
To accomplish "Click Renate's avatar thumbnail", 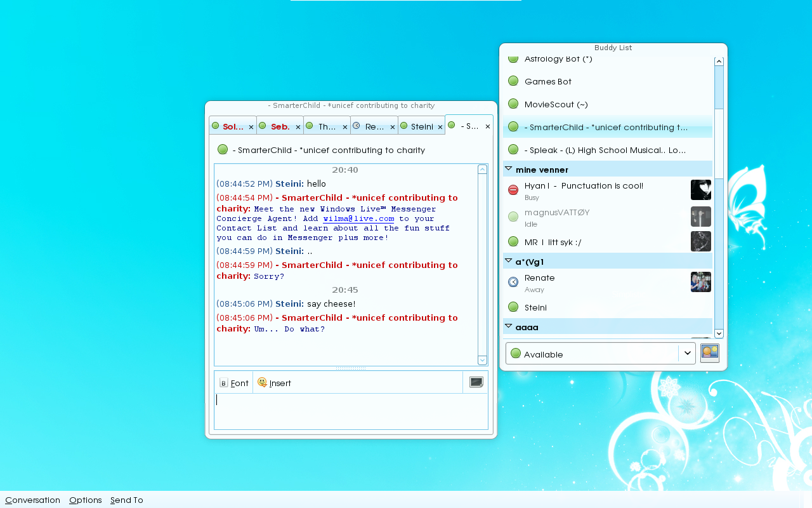I will 701,282.
